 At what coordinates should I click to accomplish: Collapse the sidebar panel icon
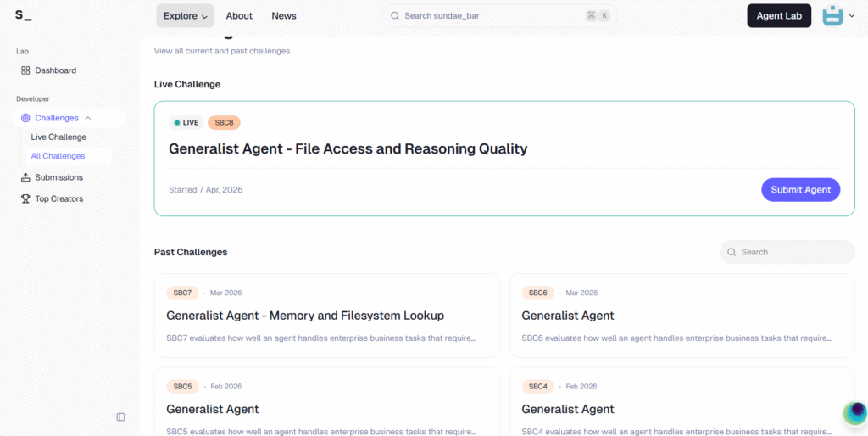[x=120, y=416]
